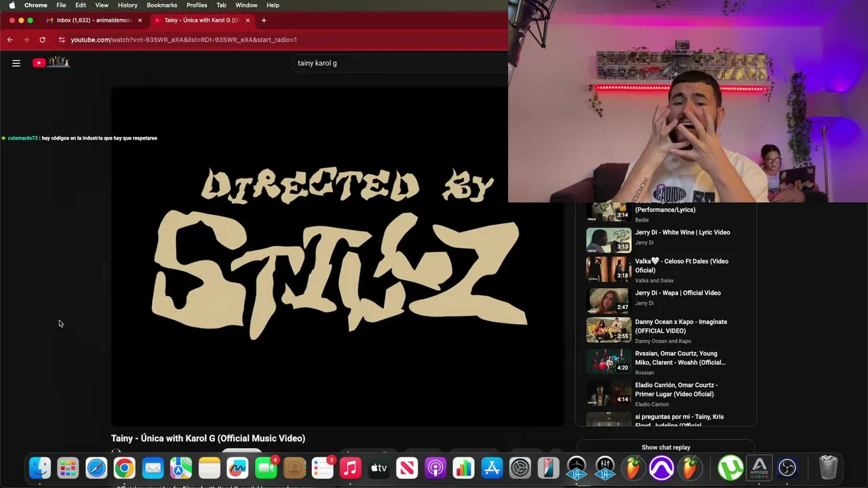Click the YouTube search field with tainy karol g
The width and height of the screenshot is (868, 488).
(400, 63)
